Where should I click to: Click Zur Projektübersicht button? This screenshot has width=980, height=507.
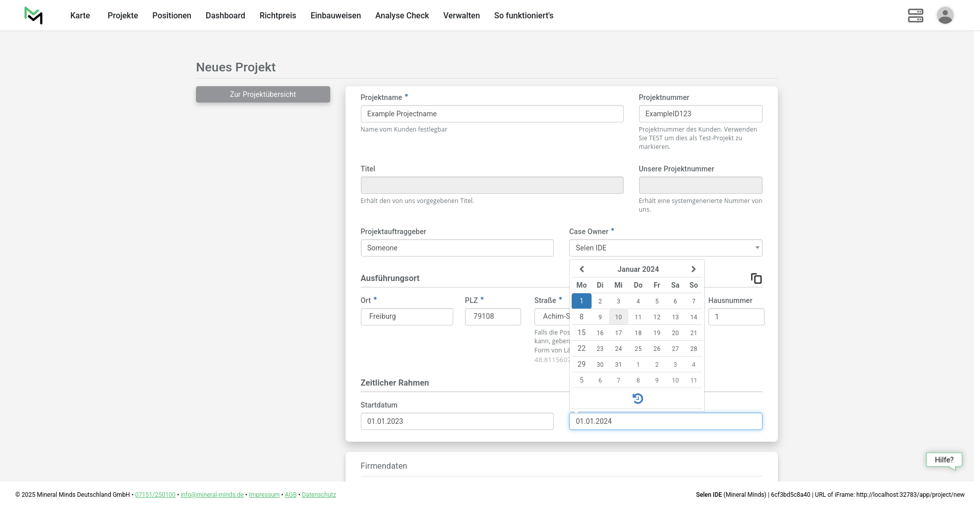[x=263, y=94]
